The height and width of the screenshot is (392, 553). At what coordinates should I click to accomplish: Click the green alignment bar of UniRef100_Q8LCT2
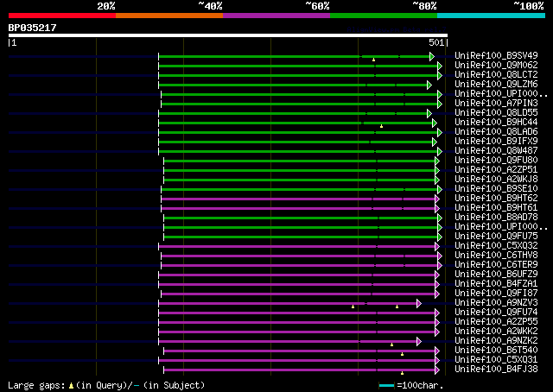(x=299, y=75)
